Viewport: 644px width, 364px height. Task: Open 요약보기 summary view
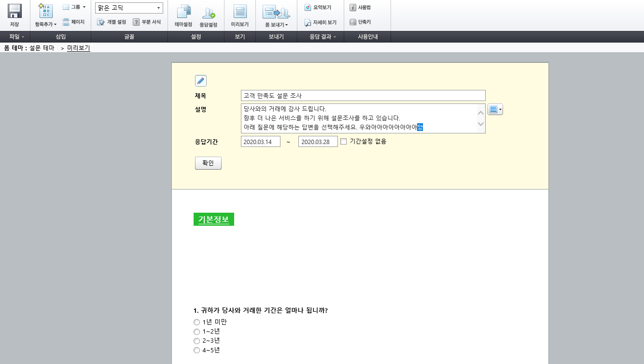[318, 7]
